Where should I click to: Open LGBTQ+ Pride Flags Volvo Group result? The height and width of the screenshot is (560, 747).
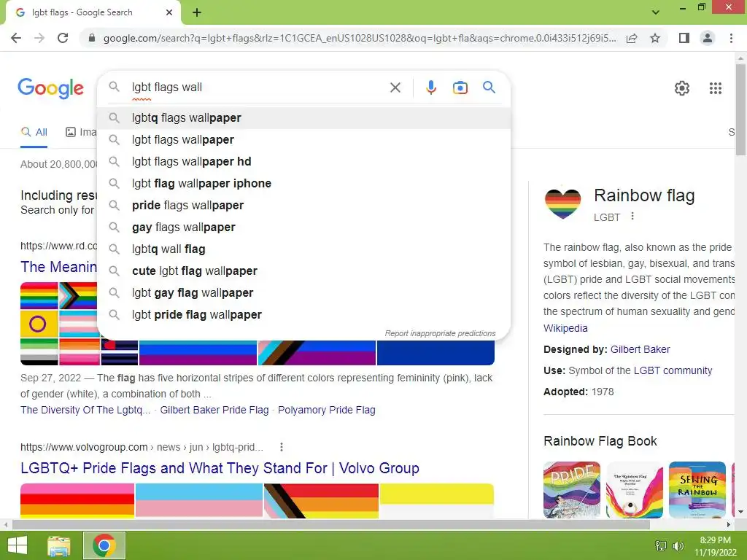click(220, 468)
